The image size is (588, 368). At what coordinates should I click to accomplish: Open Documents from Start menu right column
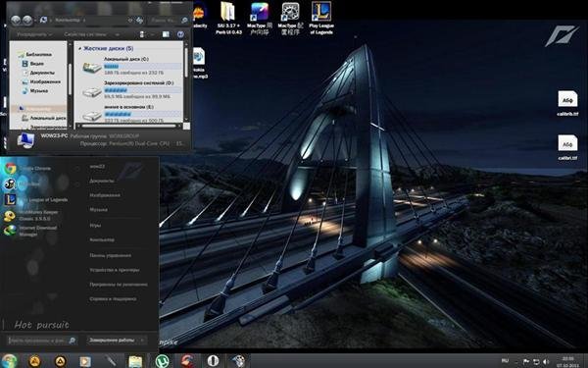(102, 181)
